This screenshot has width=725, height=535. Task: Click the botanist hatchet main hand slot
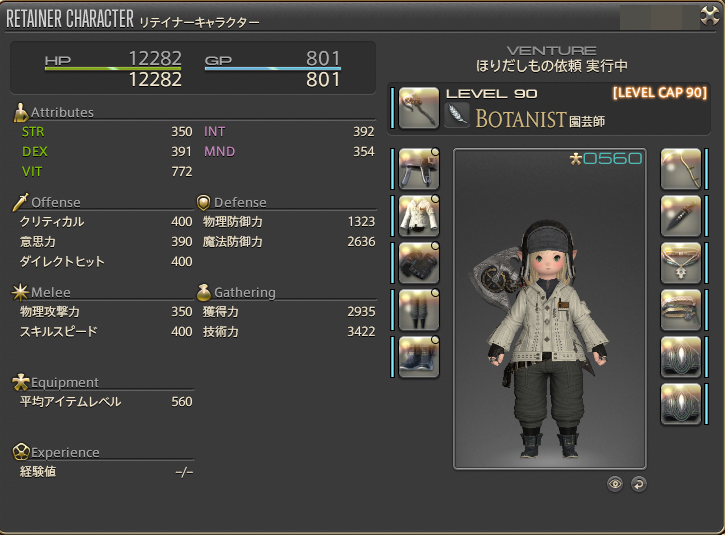click(x=418, y=108)
